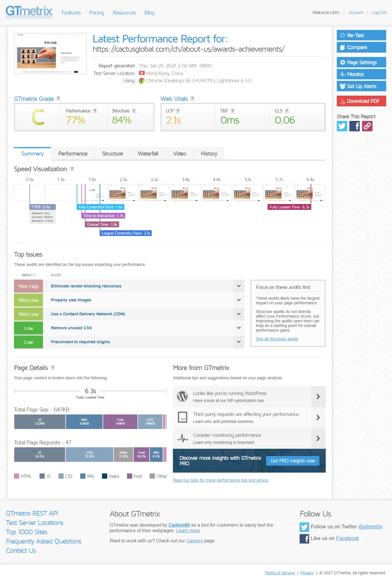This screenshot has height=581, width=392.
Task: Switch to the Performance tab
Action: 73,154
